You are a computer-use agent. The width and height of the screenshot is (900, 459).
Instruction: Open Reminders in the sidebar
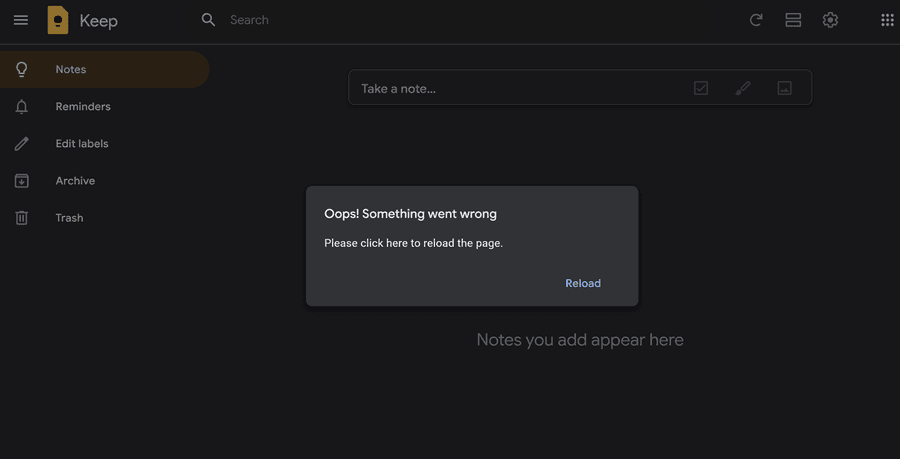tap(83, 107)
